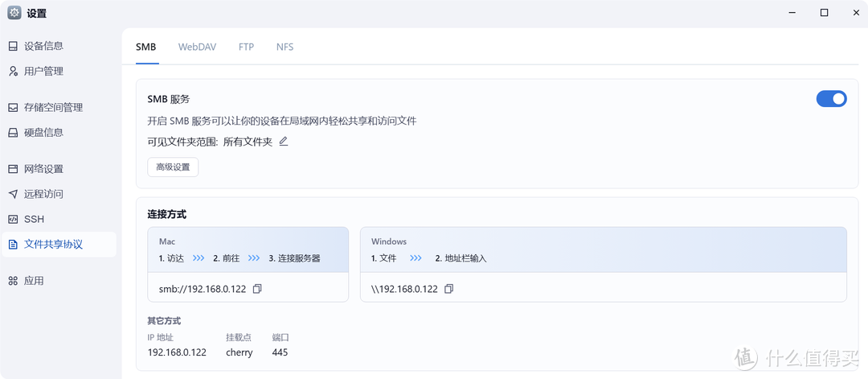Select the SMB tab

[x=145, y=47]
